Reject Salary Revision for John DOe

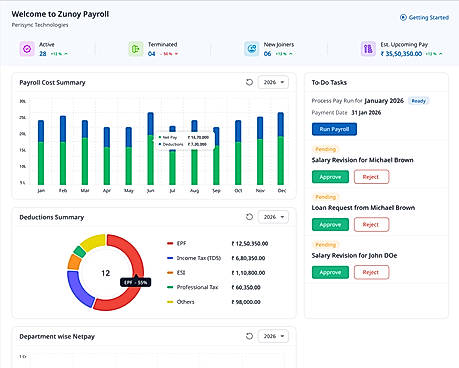click(x=371, y=272)
